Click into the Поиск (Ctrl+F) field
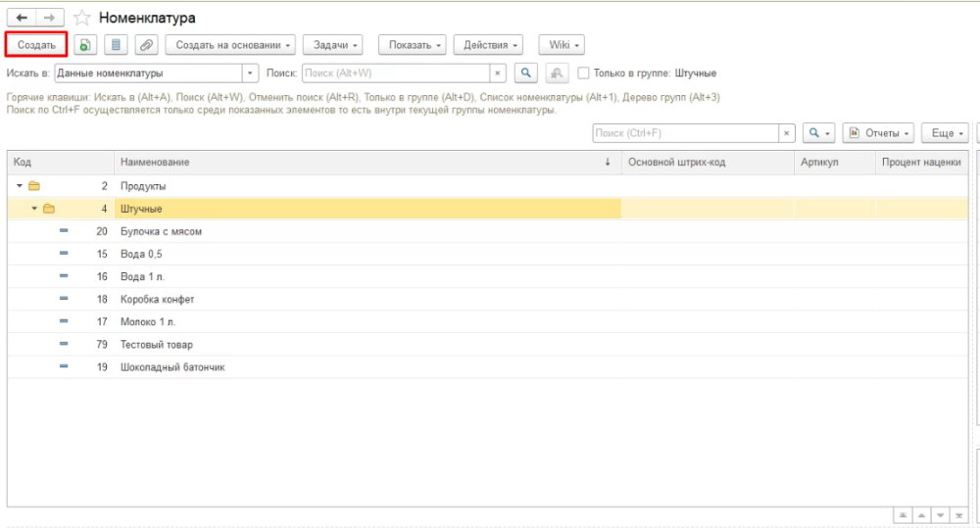The width and height of the screenshot is (980, 528). [684, 133]
